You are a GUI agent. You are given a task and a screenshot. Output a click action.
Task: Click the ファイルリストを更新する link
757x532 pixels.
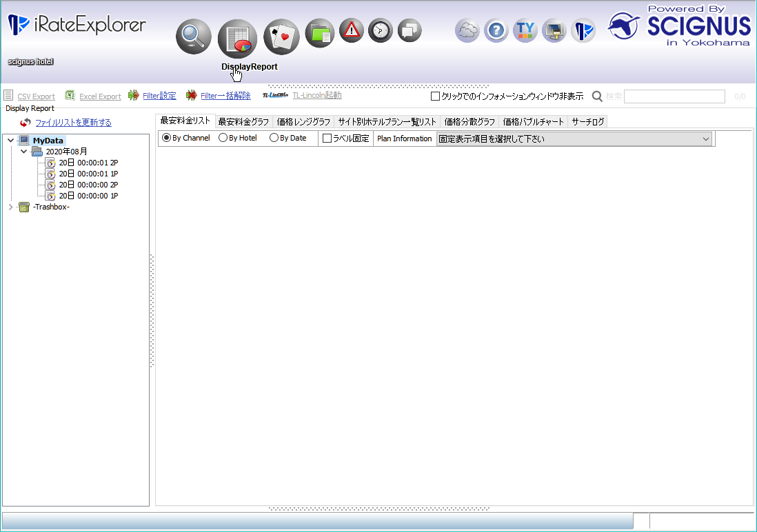73,123
